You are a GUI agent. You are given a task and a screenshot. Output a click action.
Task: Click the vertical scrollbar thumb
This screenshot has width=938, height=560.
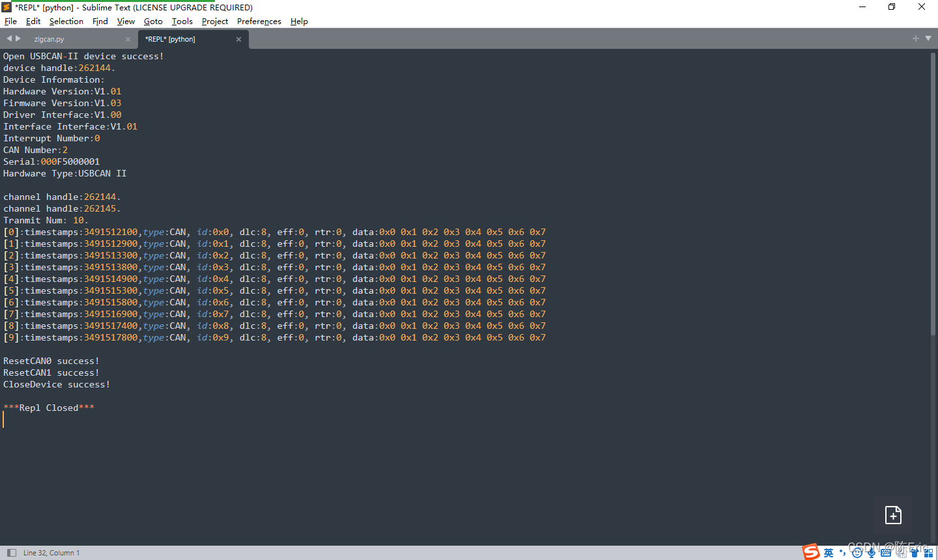coord(933,193)
